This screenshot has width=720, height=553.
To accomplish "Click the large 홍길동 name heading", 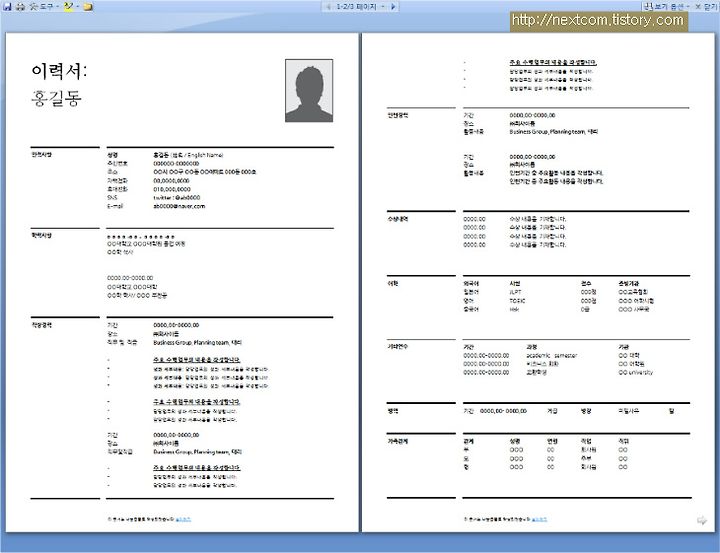I will click(x=56, y=98).
